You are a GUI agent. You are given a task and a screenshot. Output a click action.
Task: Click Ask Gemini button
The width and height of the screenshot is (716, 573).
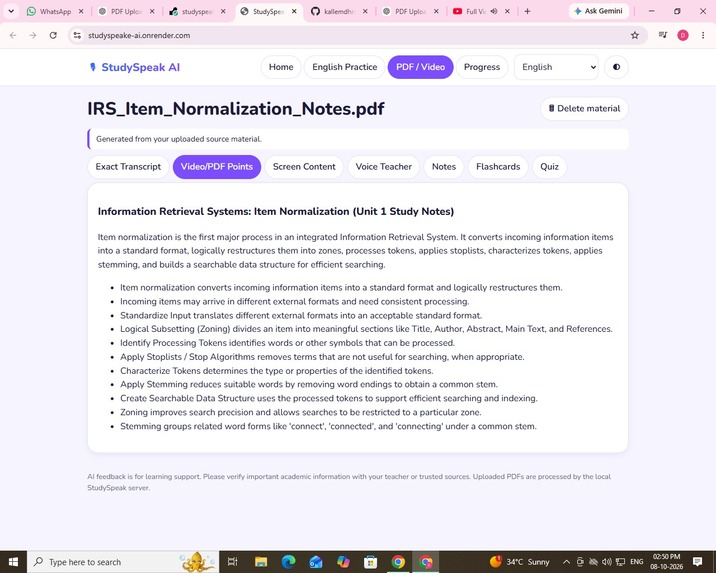coord(599,11)
